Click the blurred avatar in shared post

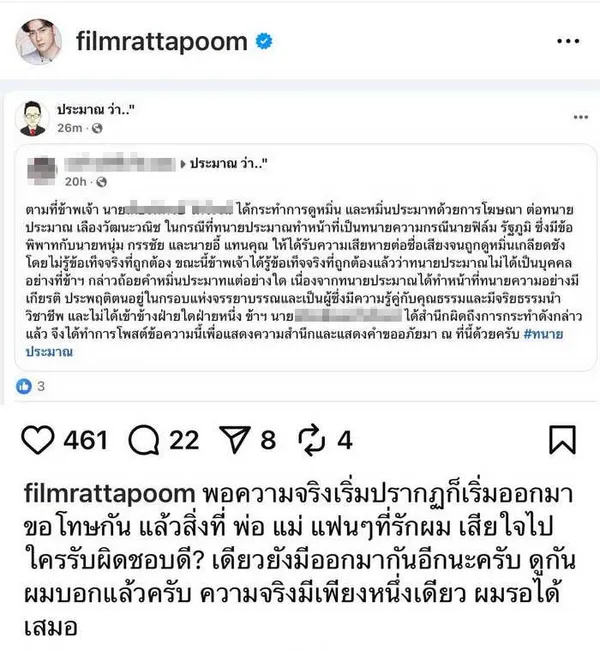pos(41,171)
